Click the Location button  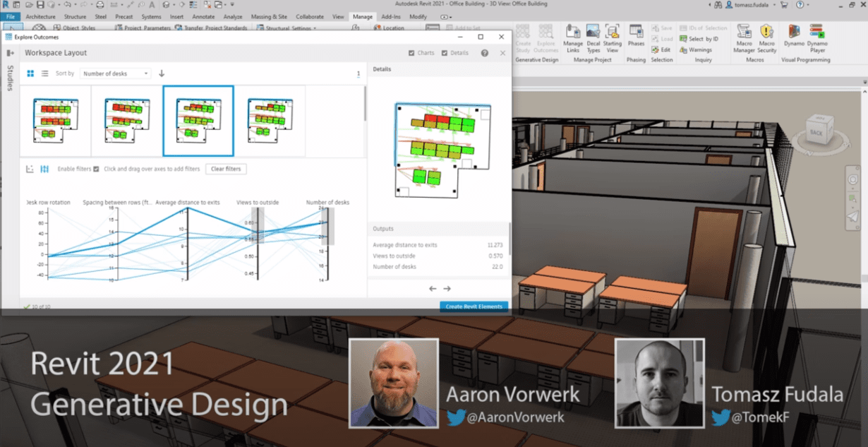click(x=388, y=28)
